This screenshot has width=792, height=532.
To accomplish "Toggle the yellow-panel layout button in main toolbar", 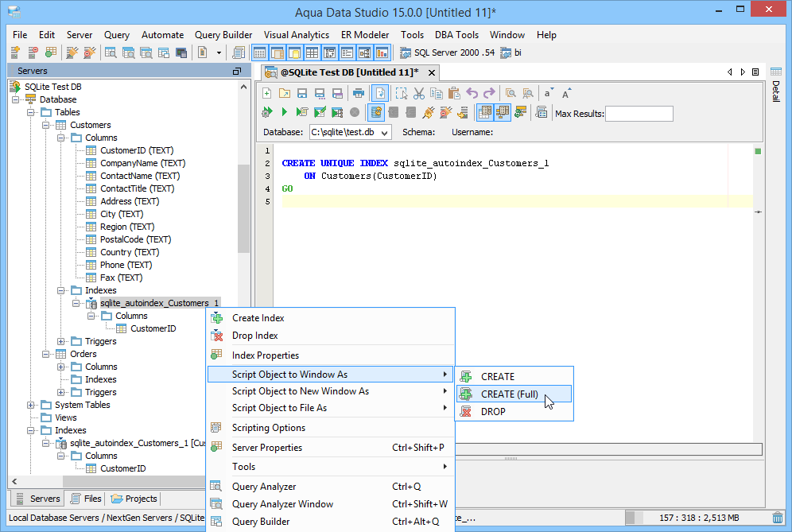I will click(294, 52).
